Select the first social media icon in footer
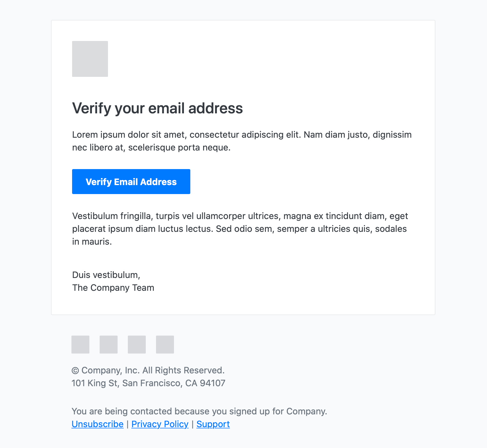This screenshot has height=448, width=487. pyautogui.click(x=80, y=345)
